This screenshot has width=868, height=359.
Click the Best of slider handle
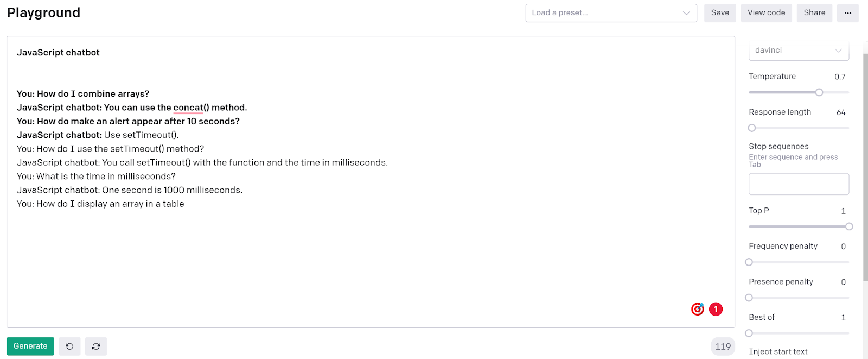(749, 333)
